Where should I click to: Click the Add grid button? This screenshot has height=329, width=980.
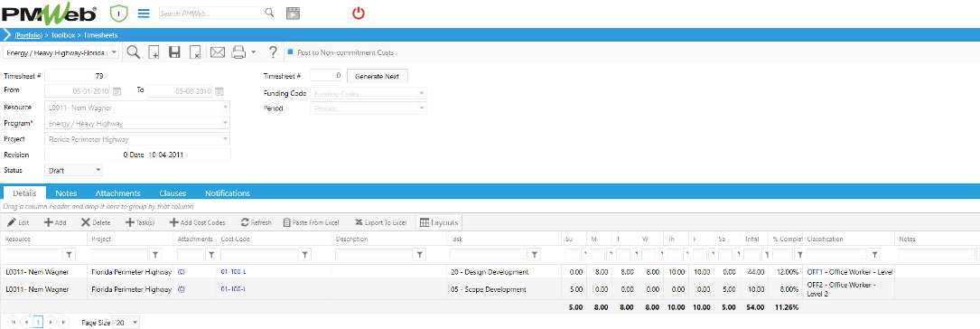pyautogui.click(x=55, y=222)
